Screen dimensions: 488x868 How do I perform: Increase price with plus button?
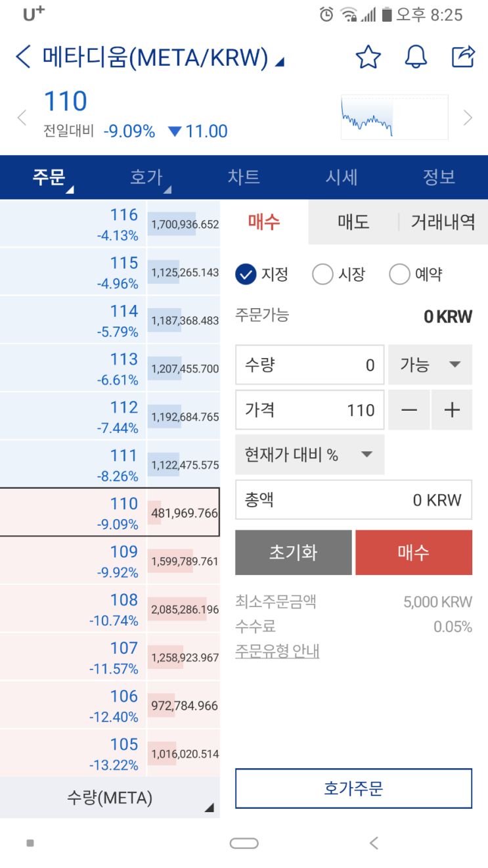(452, 410)
